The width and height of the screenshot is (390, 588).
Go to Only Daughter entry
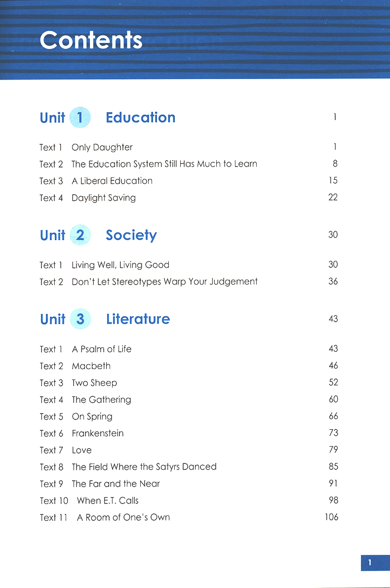click(x=102, y=147)
